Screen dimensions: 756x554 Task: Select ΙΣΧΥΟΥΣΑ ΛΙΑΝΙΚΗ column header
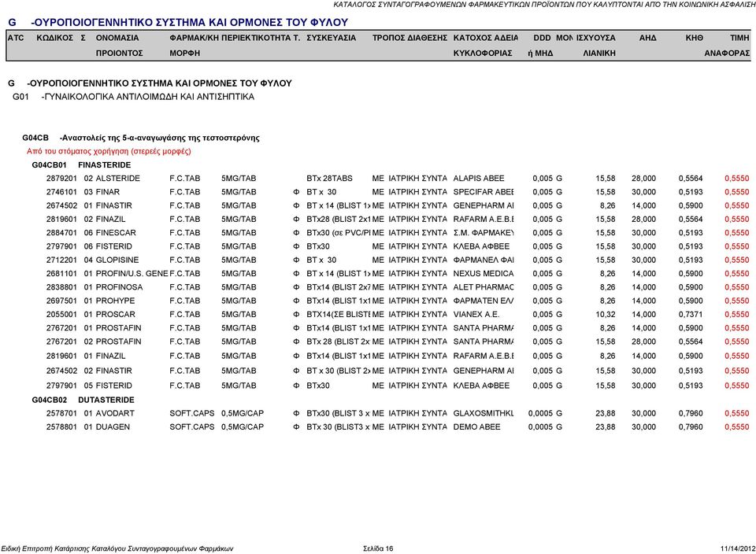(x=596, y=46)
